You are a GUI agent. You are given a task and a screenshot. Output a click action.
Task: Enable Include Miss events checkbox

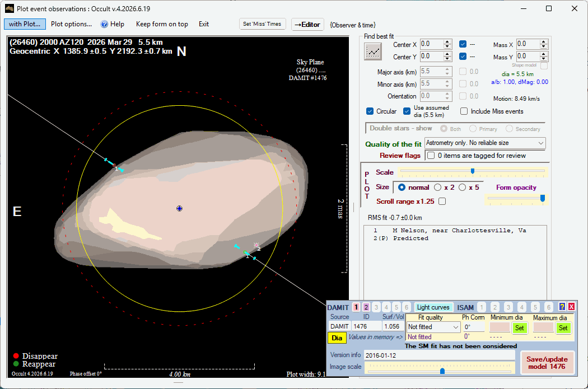tap(464, 111)
